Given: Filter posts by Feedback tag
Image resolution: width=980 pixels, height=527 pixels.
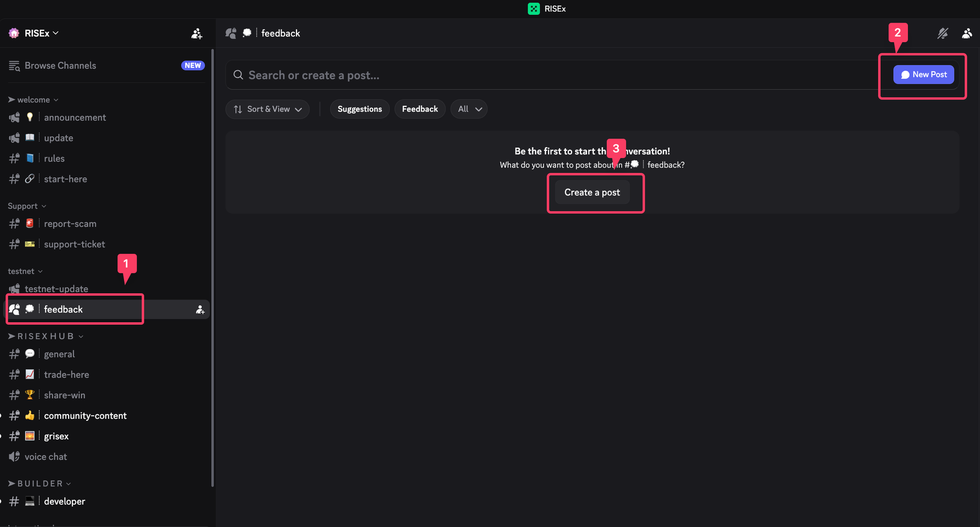Looking at the screenshot, I should 419,109.
